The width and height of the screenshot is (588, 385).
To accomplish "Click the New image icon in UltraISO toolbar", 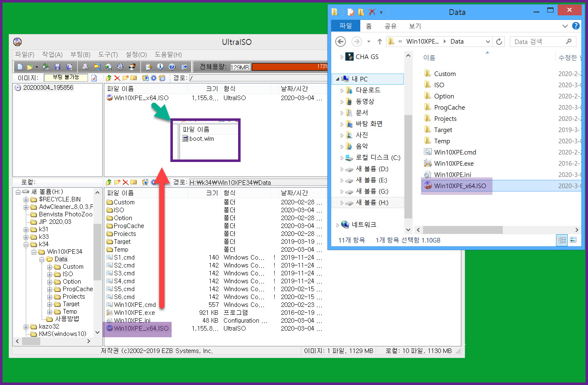I will 20,66.
